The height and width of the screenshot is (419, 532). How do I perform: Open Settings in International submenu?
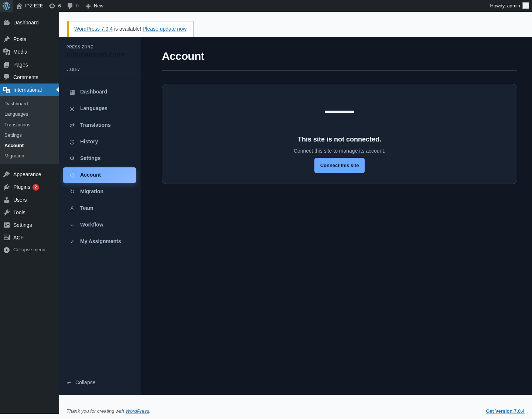[x=13, y=135]
